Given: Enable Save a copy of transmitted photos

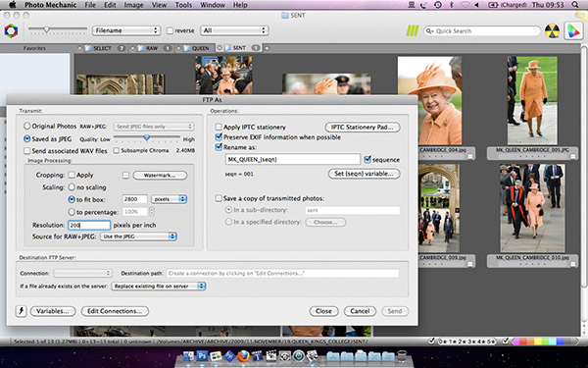Looking at the screenshot, I should 219,198.
